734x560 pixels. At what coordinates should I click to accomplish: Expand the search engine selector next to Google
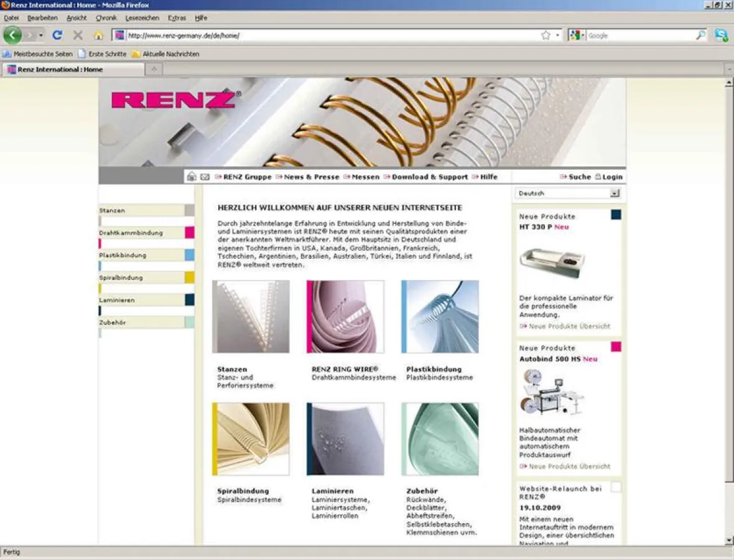click(x=582, y=35)
